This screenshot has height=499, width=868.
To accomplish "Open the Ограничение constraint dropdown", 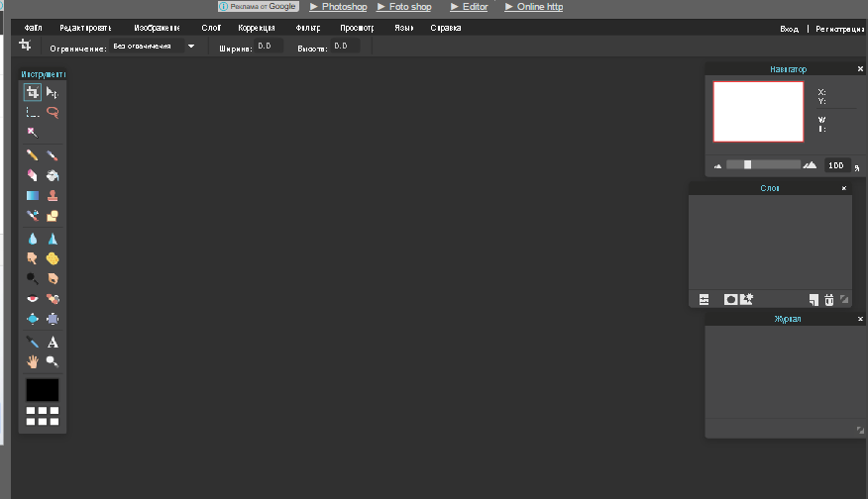I will coord(190,46).
